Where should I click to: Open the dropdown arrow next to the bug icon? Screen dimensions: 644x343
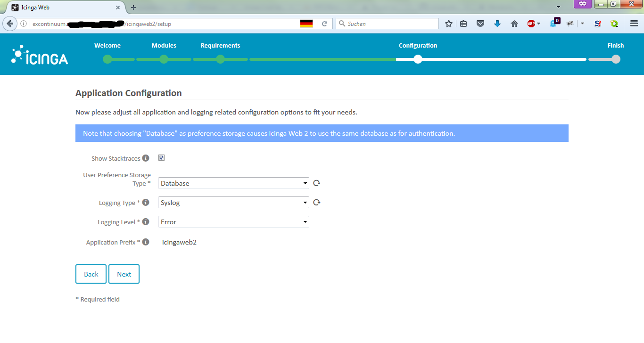click(583, 24)
